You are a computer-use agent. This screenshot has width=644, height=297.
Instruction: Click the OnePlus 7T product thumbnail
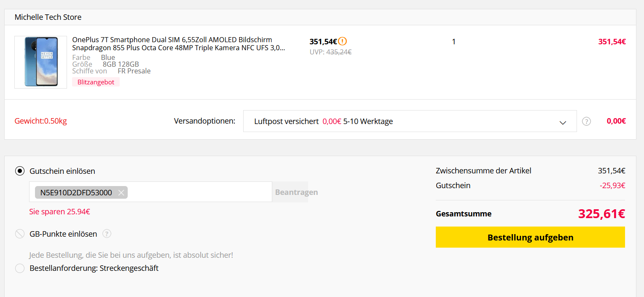coord(41,62)
